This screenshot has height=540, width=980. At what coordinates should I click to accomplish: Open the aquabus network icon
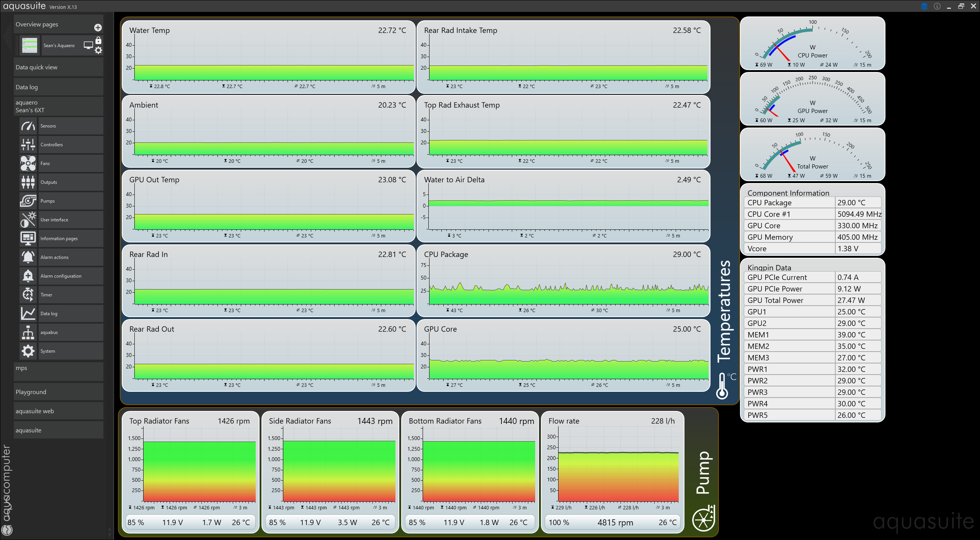point(28,332)
